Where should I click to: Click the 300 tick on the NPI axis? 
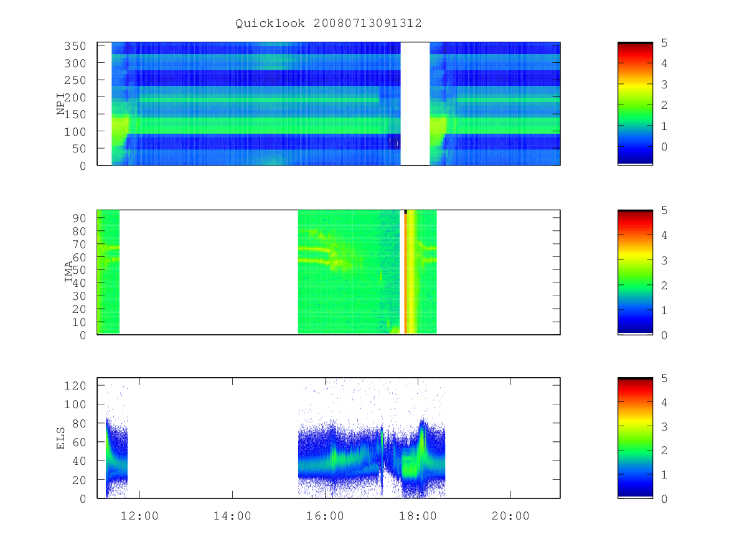(x=76, y=63)
